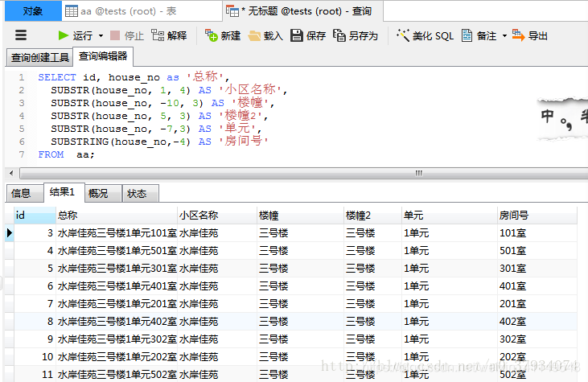The width and height of the screenshot is (588, 382).
Task: Click the 总称 column header
Action: click(117, 216)
